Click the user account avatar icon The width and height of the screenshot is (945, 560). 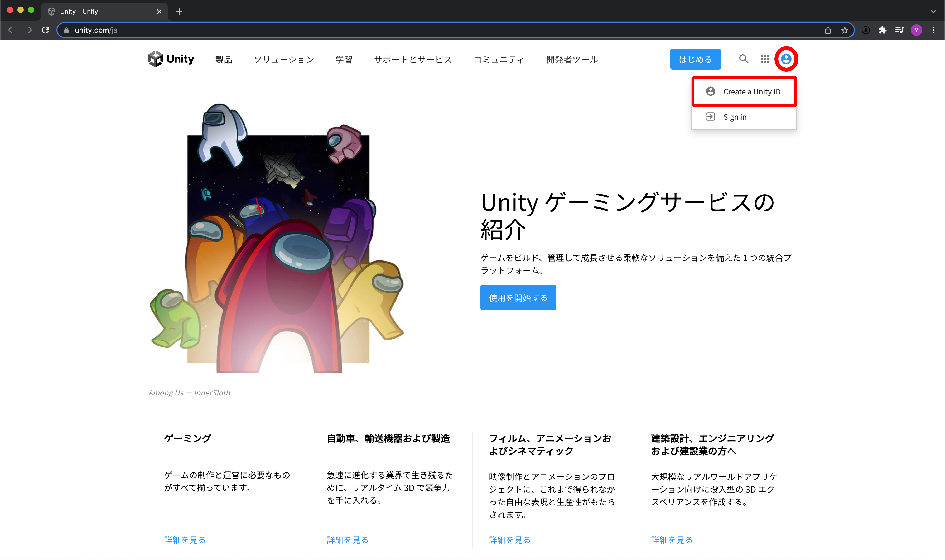[786, 59]
